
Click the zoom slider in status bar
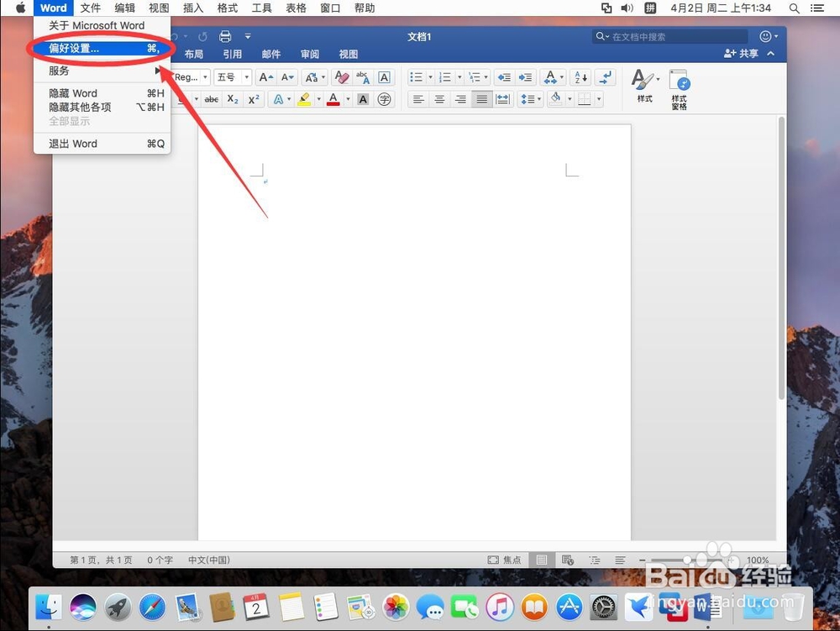687,560
